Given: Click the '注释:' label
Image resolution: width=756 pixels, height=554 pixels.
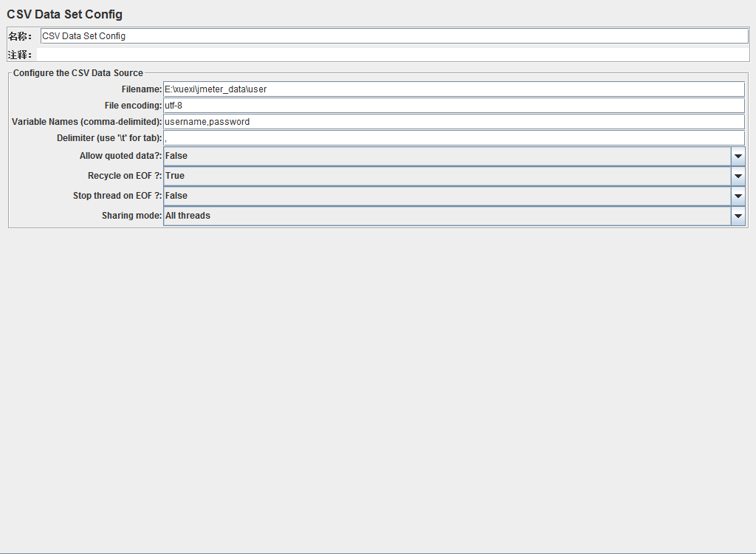Looking at the screenshot, I should 20,55.
